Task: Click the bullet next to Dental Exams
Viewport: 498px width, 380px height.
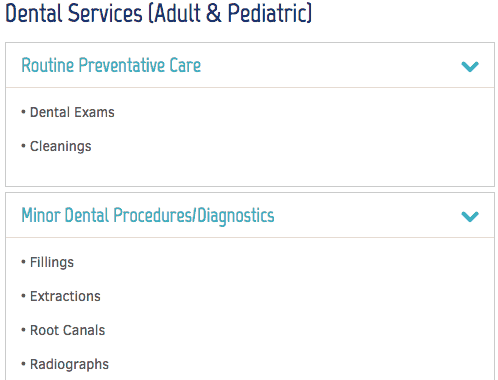Action: point(23,112)
